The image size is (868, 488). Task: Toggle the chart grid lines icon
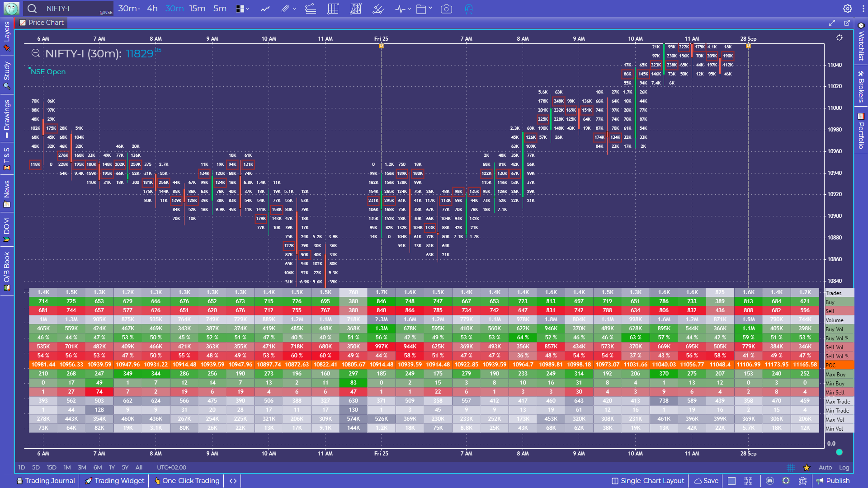click(x=791, y=468)
